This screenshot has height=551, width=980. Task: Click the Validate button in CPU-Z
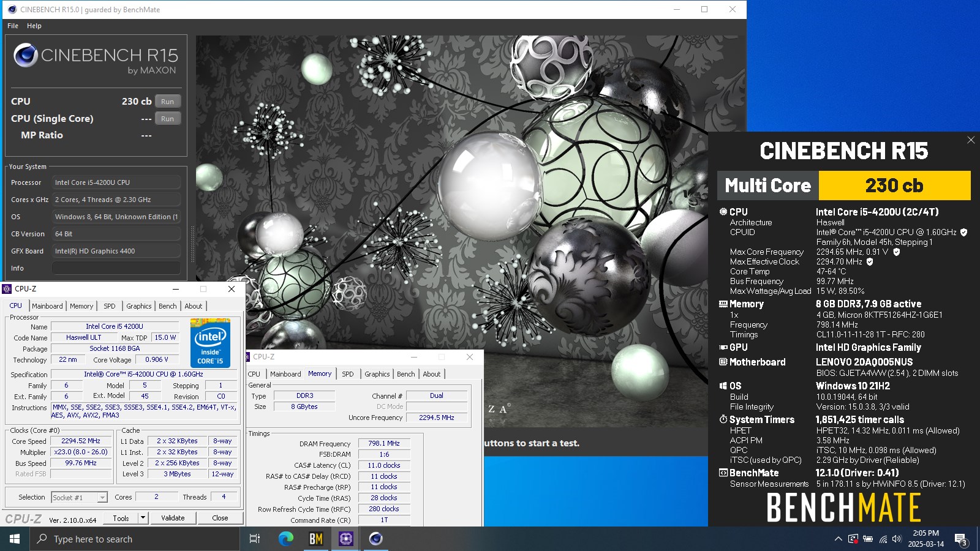173,518
